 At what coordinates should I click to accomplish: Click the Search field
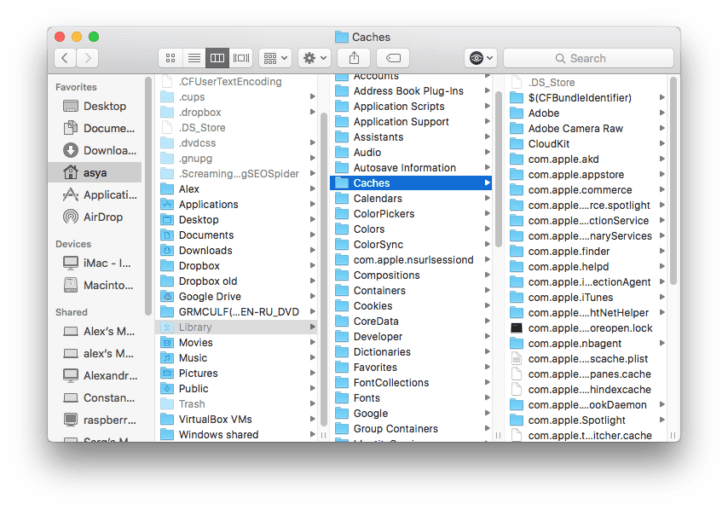click(588, 58)
